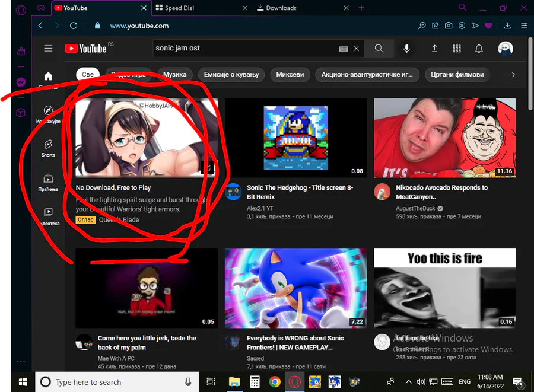The width and height of the screenshot is (534, 392).
Task: Click the Windows taskbar search box
Action: [117, 382]
